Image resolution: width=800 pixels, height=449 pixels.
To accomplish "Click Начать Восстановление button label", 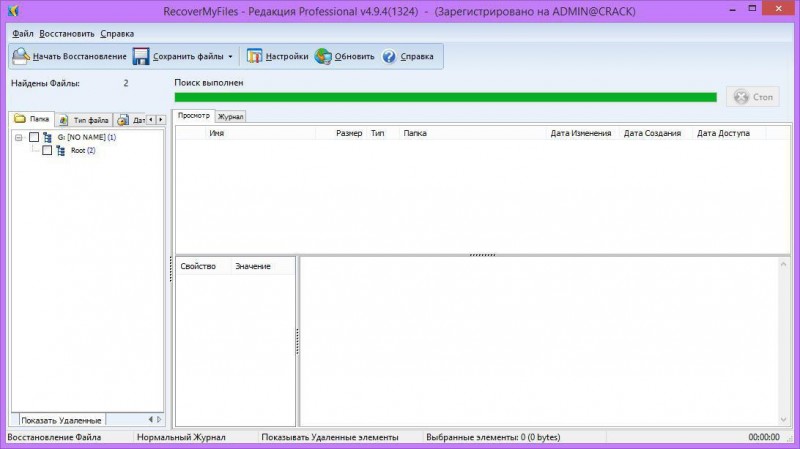I will click(80, 57).
